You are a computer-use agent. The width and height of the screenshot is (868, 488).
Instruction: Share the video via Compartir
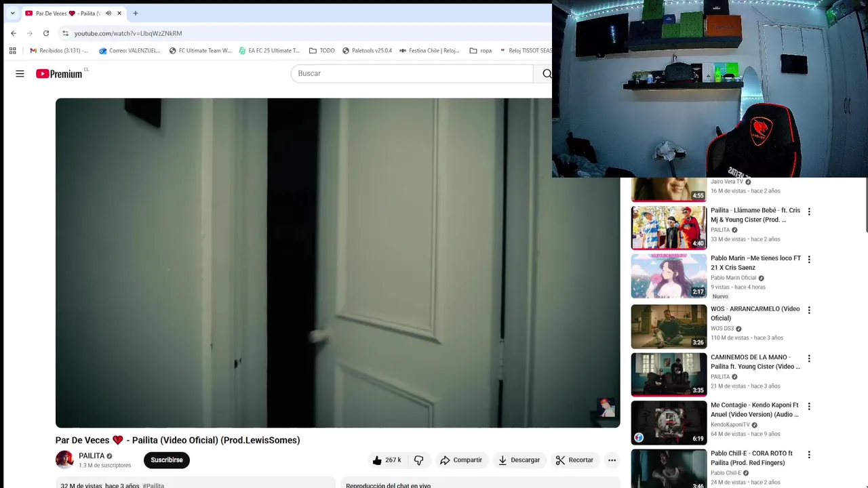pos(461,460)
